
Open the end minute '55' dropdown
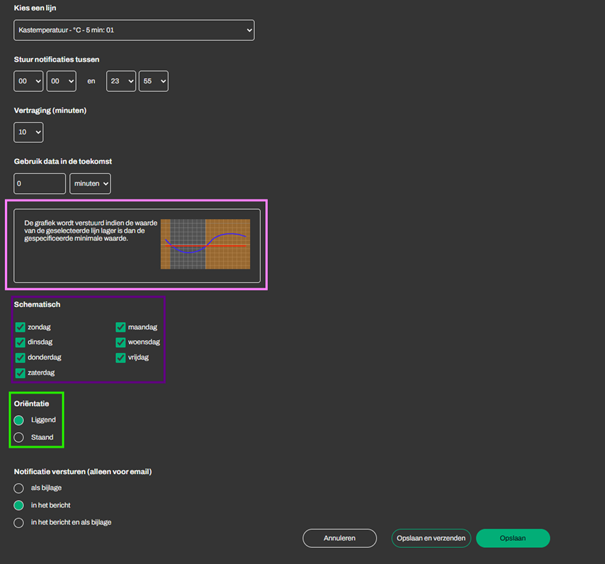[x=153, y=81]
